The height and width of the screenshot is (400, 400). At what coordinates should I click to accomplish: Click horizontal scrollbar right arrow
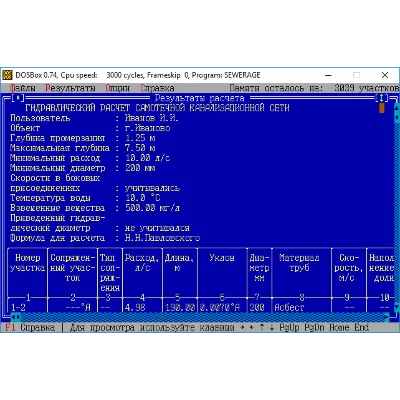(387, 317)
